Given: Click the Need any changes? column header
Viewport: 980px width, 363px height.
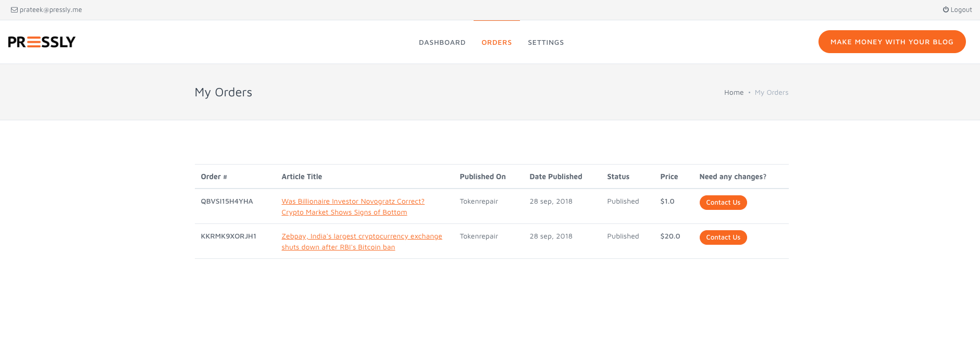Looking at the screenshot, I should point(733,177).
